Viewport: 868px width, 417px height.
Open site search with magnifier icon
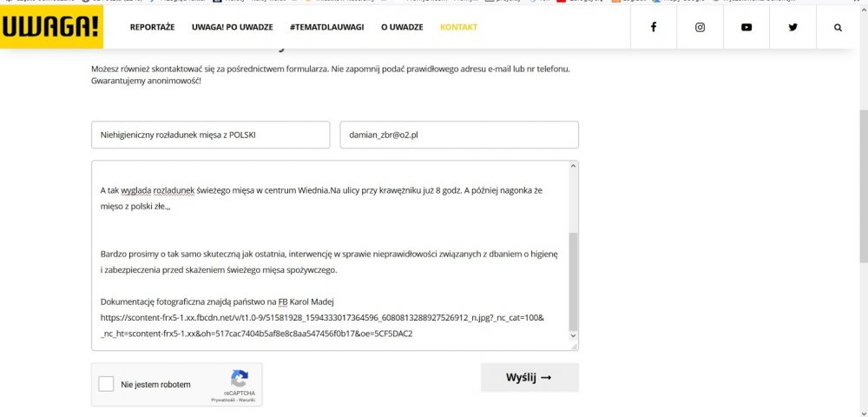click(838, 27)
